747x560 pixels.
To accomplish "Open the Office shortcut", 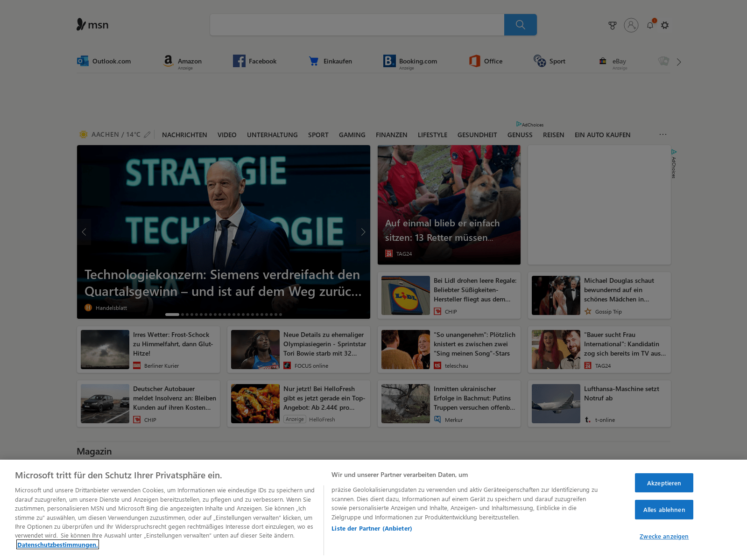I will (x=486, y=61).
